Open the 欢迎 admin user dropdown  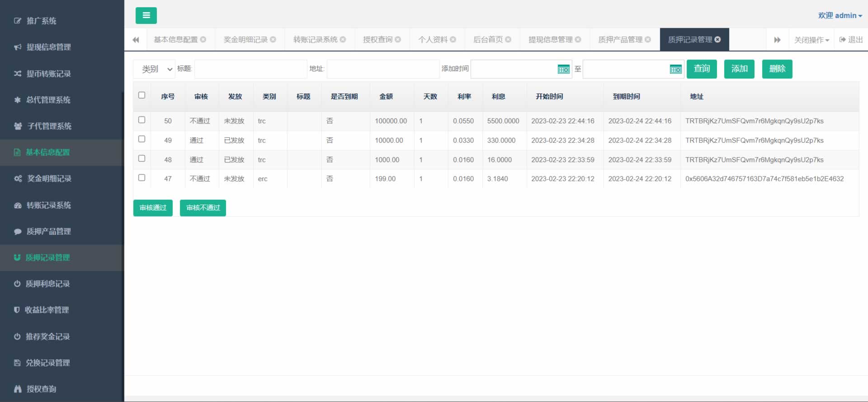[840, 15]
